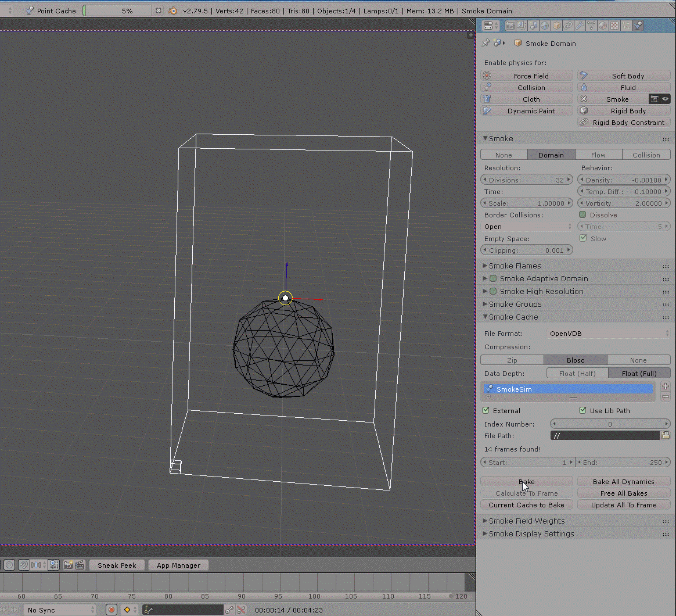Viewport: 676px width, 616px height.
Task: Expand the Smoke Flames panel
Action: click(515, 266)
